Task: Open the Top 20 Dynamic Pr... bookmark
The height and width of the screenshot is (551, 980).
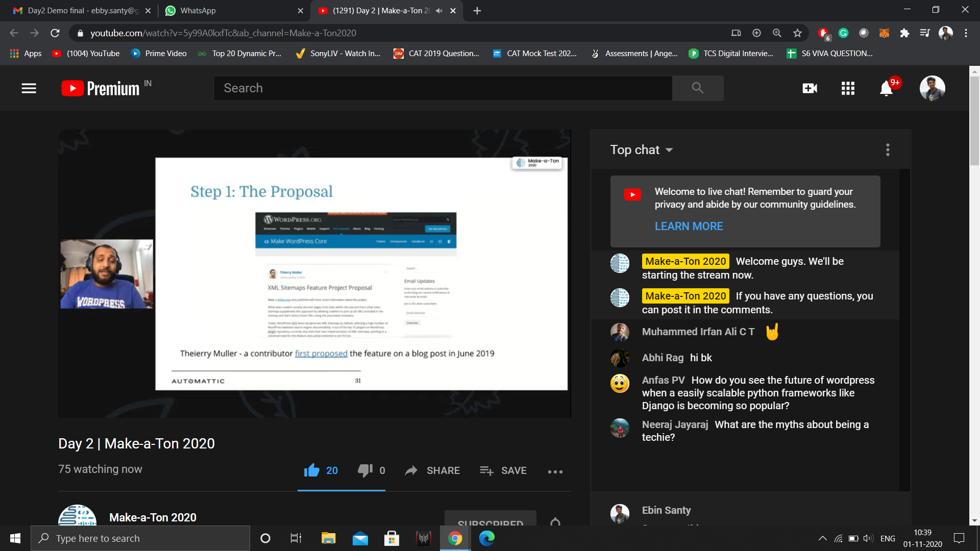Action: [239, 54]
